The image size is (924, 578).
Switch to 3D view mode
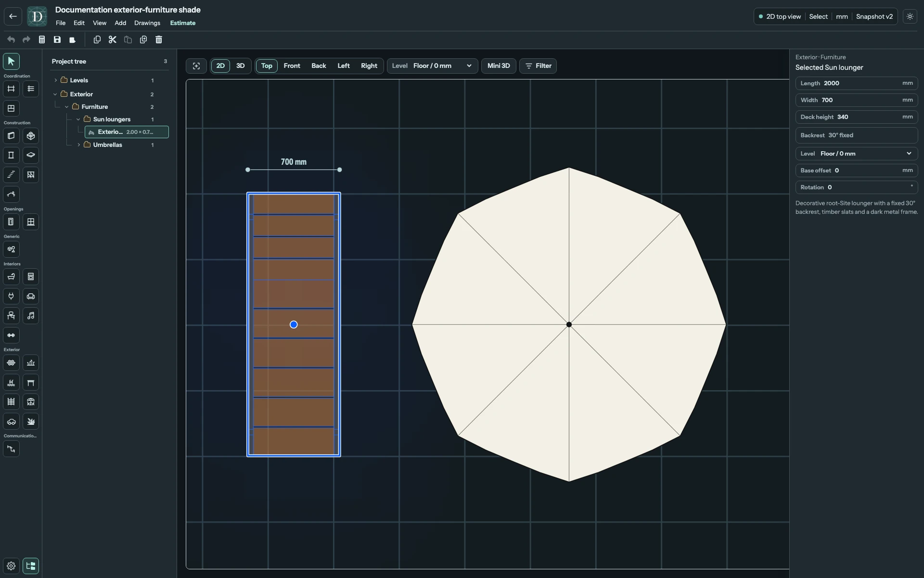tap(240, 66)
